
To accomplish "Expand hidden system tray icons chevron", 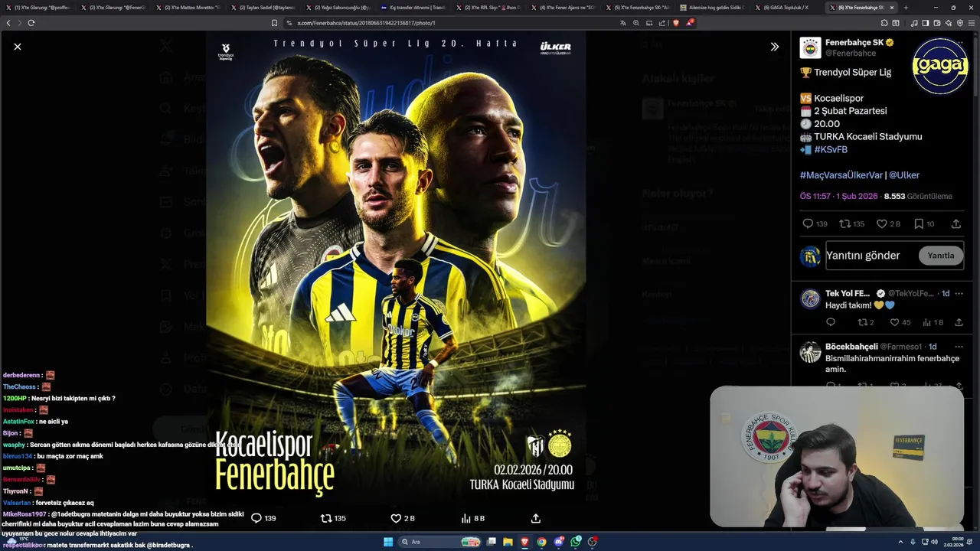I will (900, 542).
